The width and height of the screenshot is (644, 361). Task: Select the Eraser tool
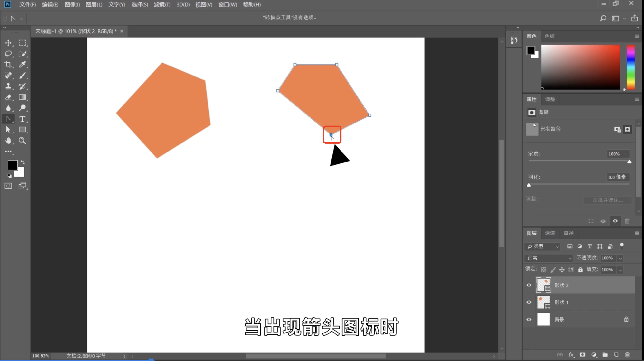click(x=8, y=97)
